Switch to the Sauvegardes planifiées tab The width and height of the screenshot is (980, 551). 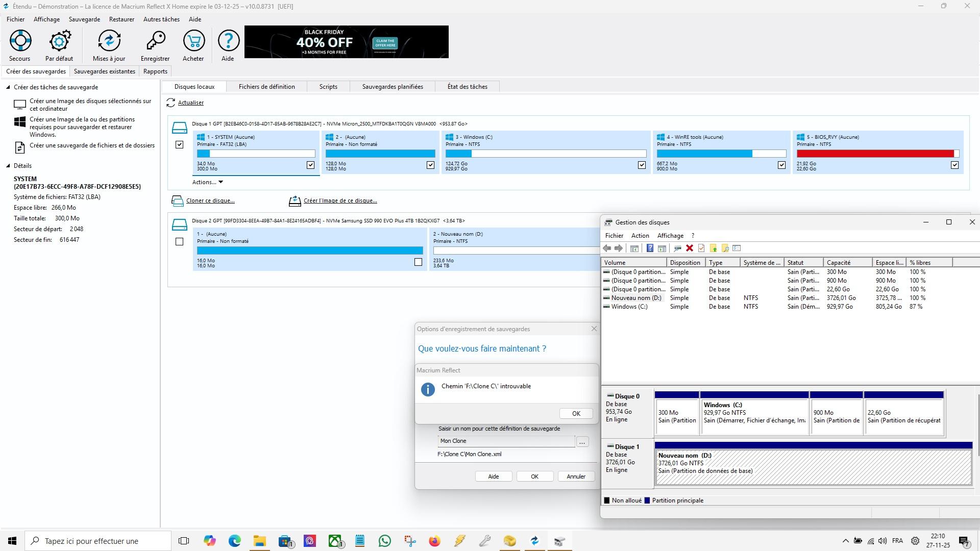pyautogui.click(x=392, y=87)
